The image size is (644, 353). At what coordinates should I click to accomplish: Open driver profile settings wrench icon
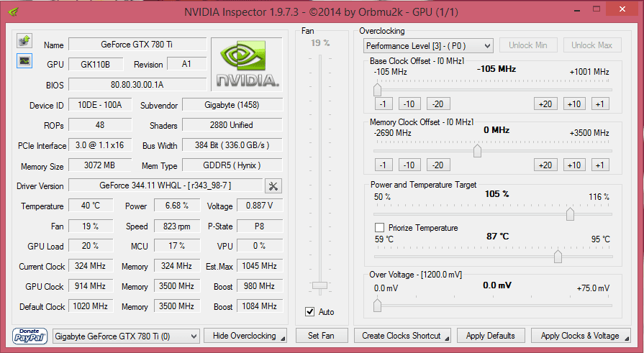(273, 186)
